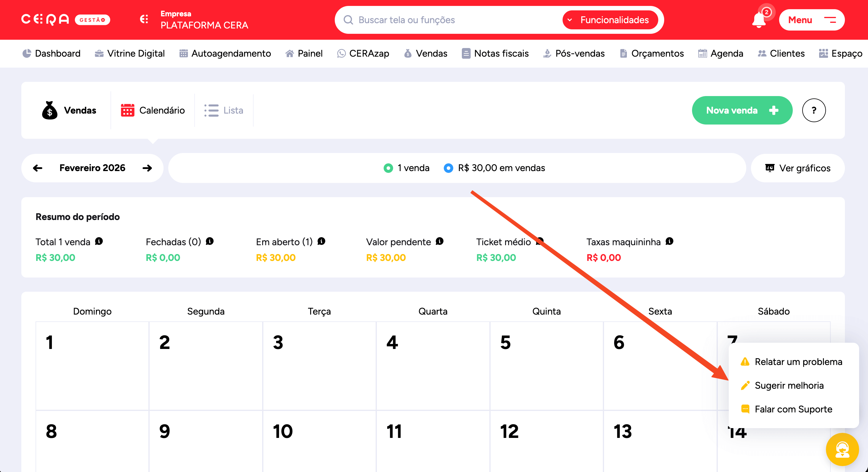The height and width of the screenshot is (472, 868).
Task: Go to previous month arrow
Action: (x=38, y=168)
